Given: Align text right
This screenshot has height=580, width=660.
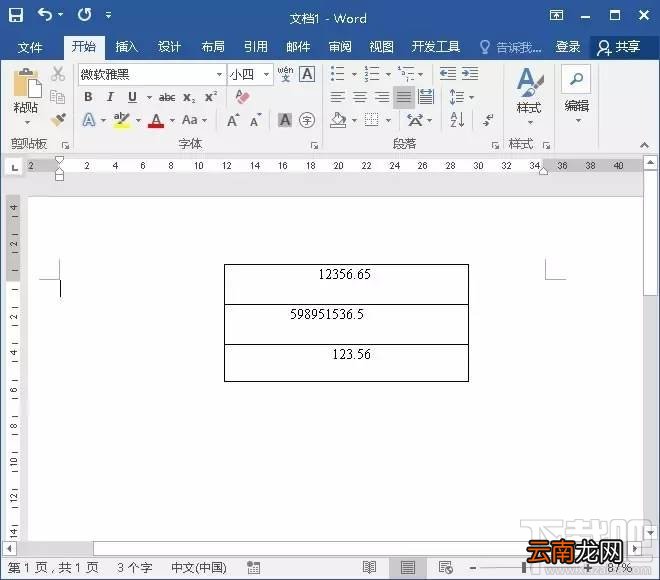Looking at the screenshot, I should (x=382, y=97).
